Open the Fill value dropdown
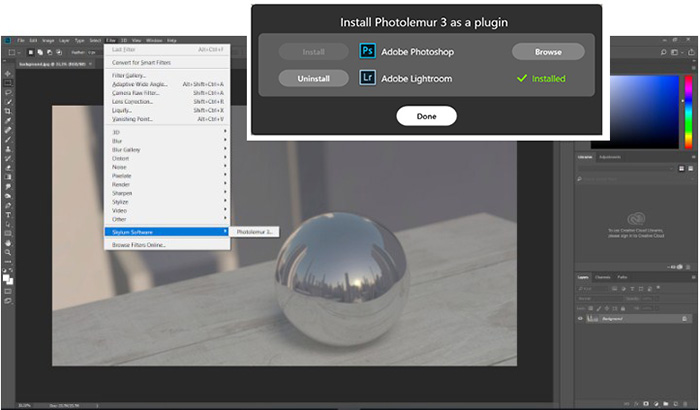This screenshot has height=410, width=700. click(x=657, y=309)
